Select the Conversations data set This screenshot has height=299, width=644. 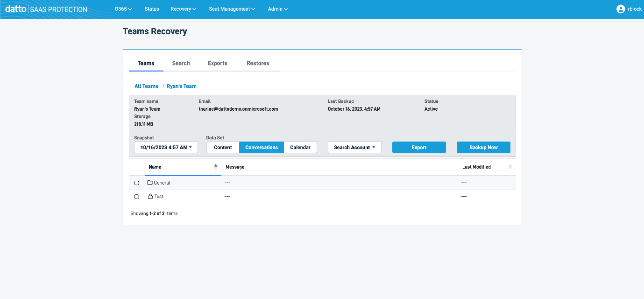tap(262, 147)
